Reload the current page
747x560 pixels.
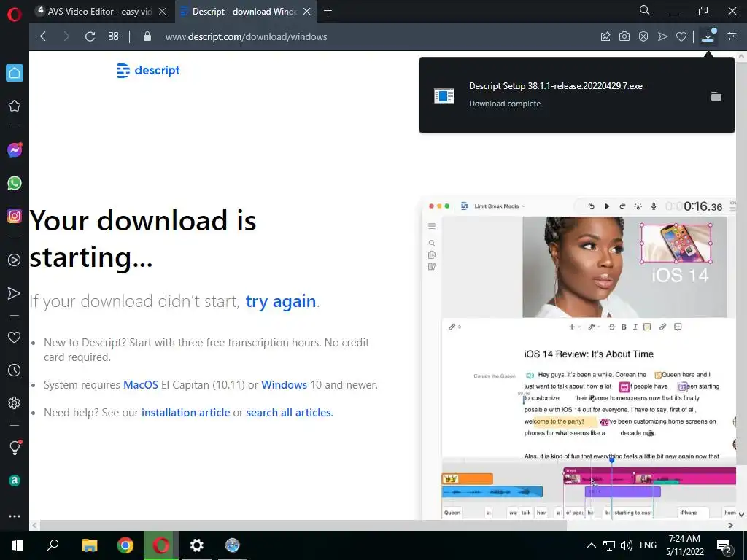[90, 36]
